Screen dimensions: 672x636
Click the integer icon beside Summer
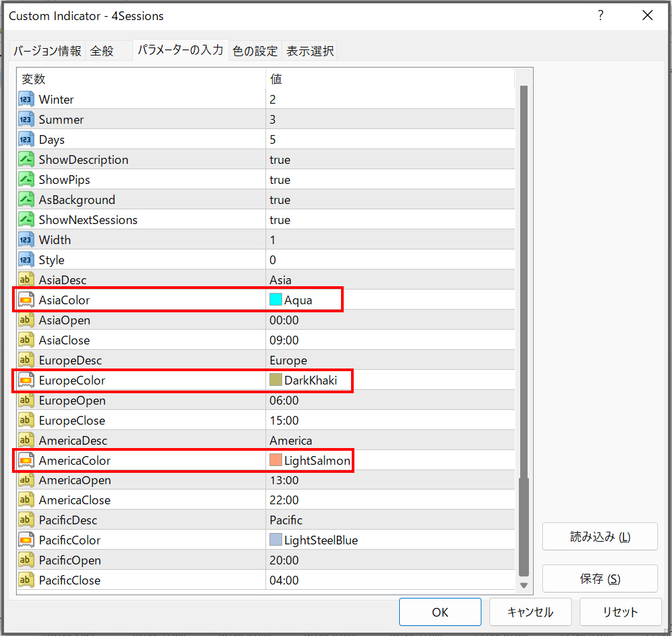[26, 120]
